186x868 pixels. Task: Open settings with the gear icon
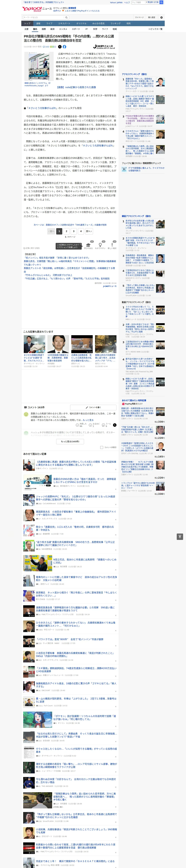click(161, 18)
